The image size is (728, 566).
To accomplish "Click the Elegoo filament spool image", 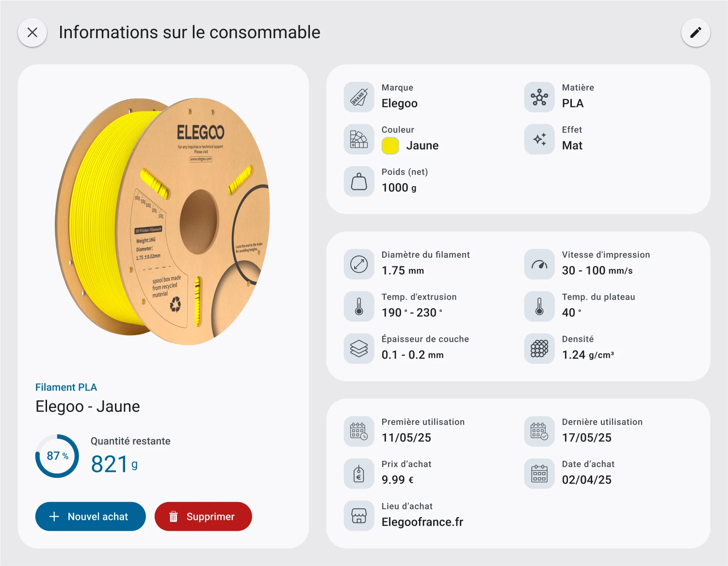I will pyautogui.click(x=162, y=221).
